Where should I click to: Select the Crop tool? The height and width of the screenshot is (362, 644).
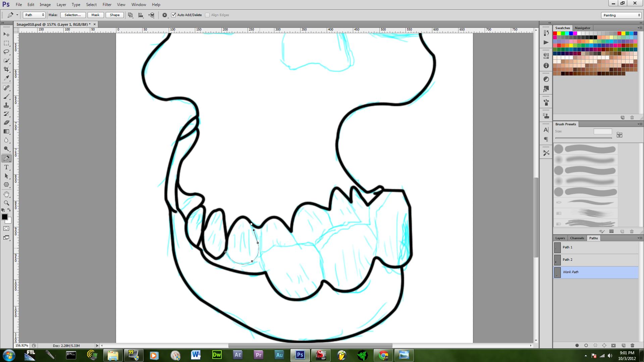pos(6,69)
